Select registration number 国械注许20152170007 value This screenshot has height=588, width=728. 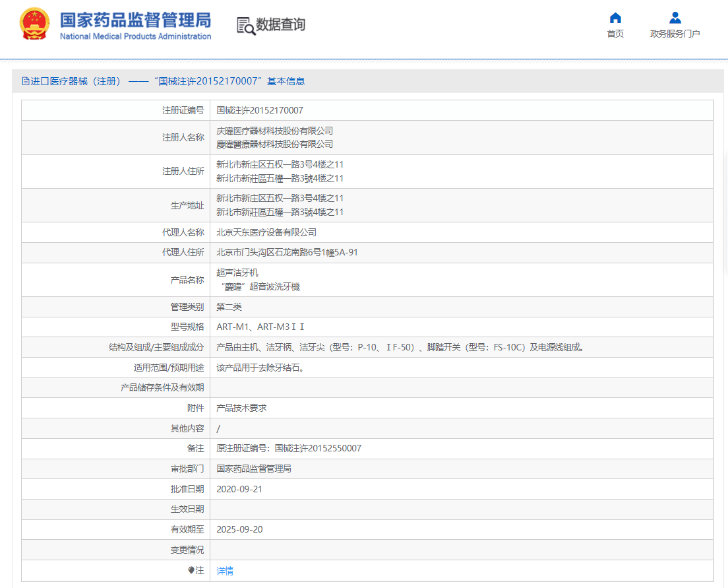[260, 111]
